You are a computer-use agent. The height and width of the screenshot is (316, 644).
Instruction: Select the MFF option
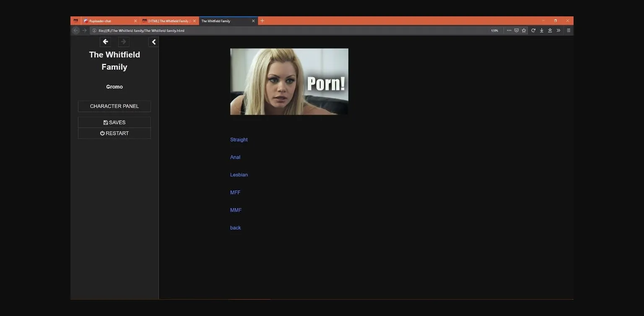tap(235, 192)
